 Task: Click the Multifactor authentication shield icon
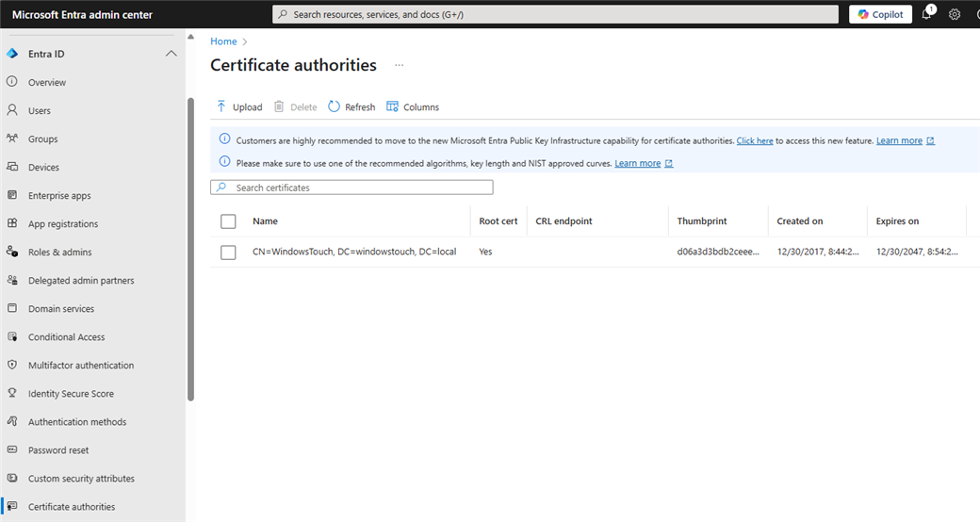12,365
